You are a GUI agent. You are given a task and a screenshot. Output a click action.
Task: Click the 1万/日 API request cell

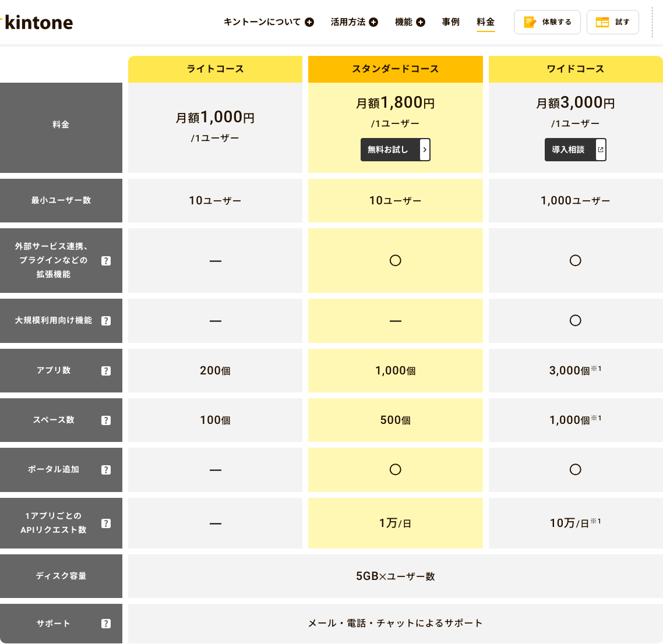[x=396, y=523]
